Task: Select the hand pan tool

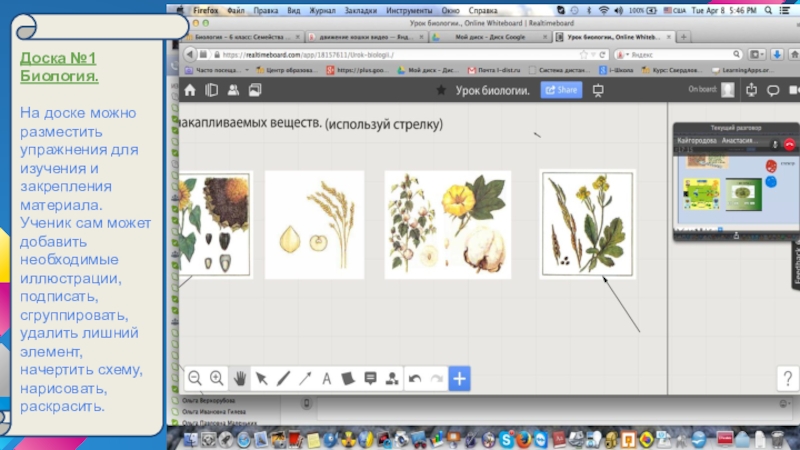Action: 240,378
